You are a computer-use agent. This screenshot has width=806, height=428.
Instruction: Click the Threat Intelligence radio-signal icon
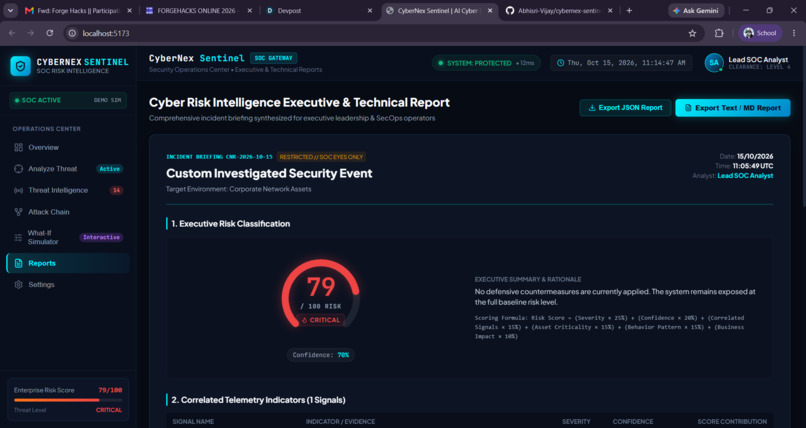(19, 190)
